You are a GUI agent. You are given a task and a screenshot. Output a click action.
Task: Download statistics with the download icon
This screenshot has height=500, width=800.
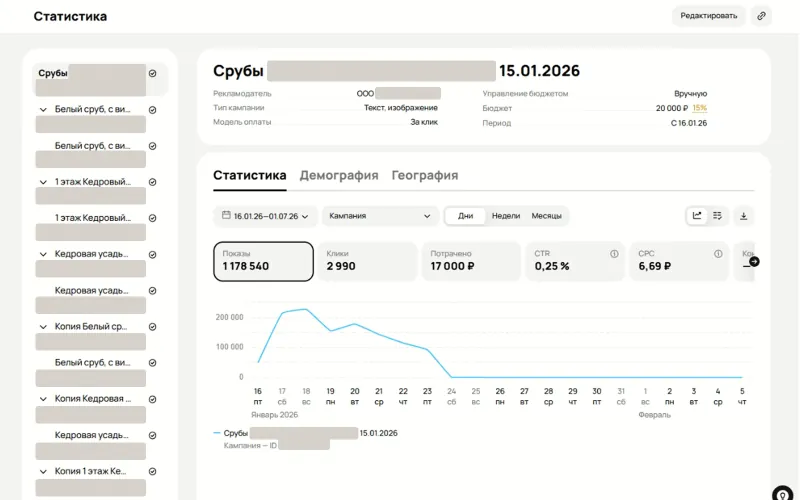tap(743, 216)
